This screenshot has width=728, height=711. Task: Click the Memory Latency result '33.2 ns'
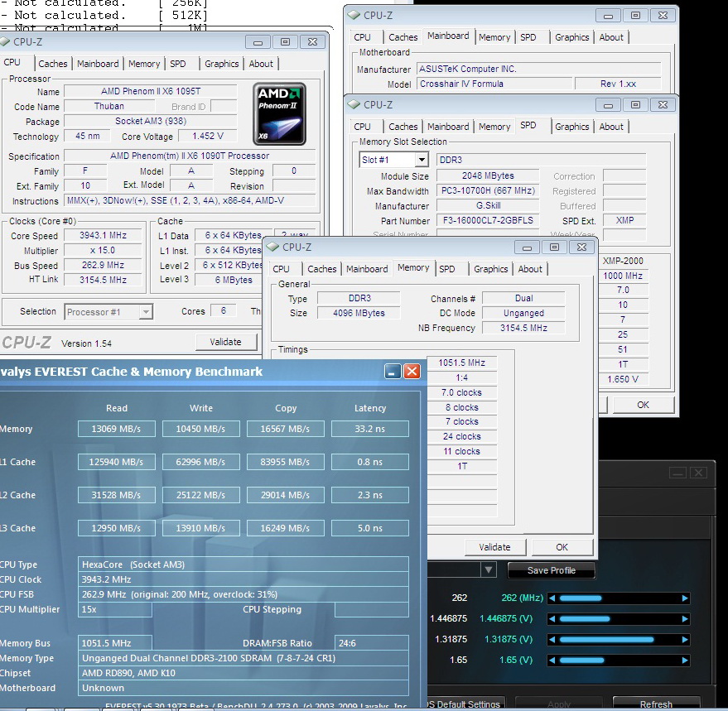pyautogui.click(x=370, y=429)
